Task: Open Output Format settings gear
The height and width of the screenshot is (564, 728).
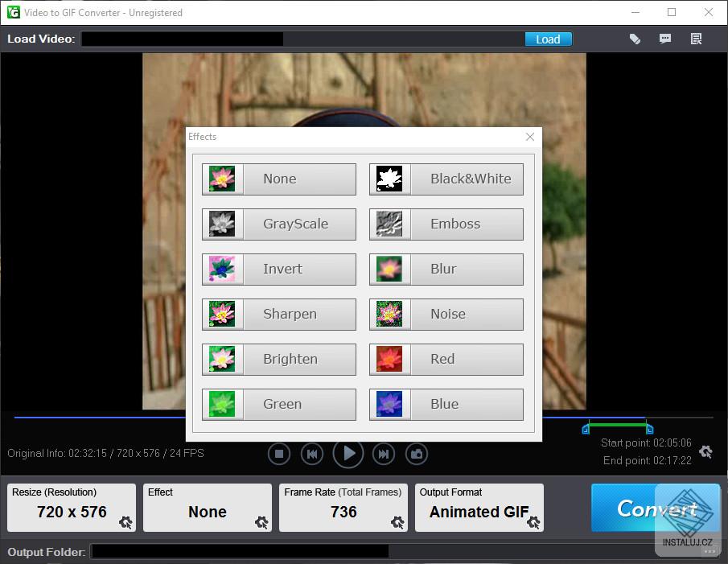Action: coord(533,522)
